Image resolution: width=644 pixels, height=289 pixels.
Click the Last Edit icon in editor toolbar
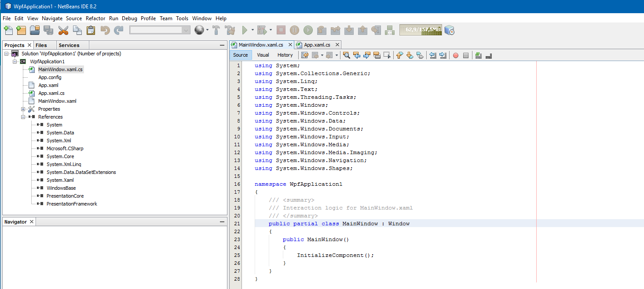click(305, 55)
